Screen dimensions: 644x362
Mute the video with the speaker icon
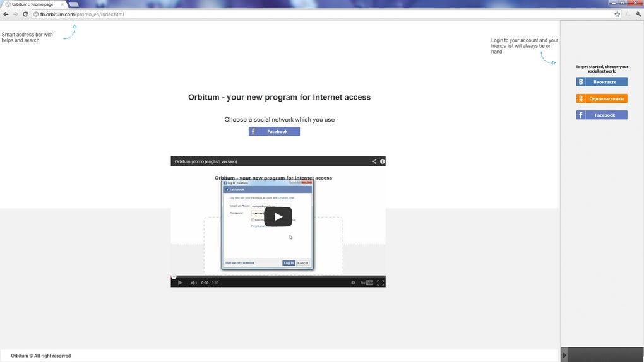click(193, 283)
